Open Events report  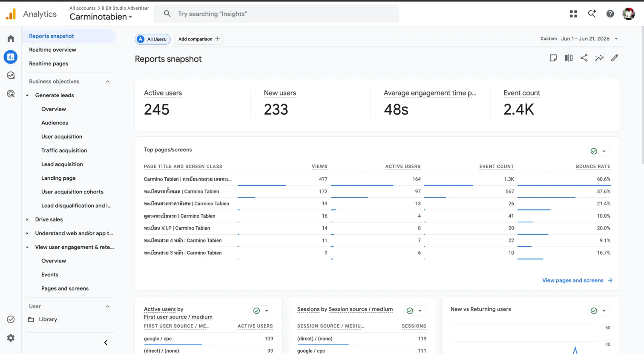coord(50,275)
